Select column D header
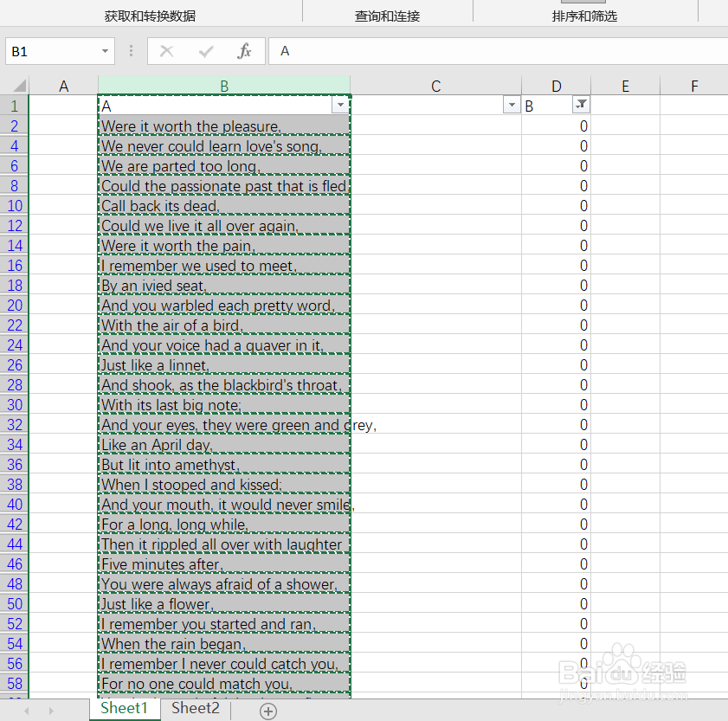 coord(557,86)
